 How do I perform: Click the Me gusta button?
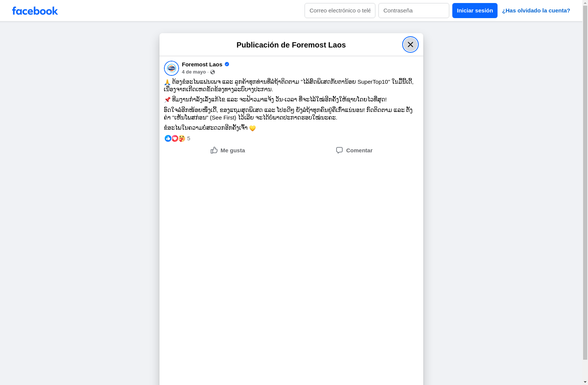(228, 150)
